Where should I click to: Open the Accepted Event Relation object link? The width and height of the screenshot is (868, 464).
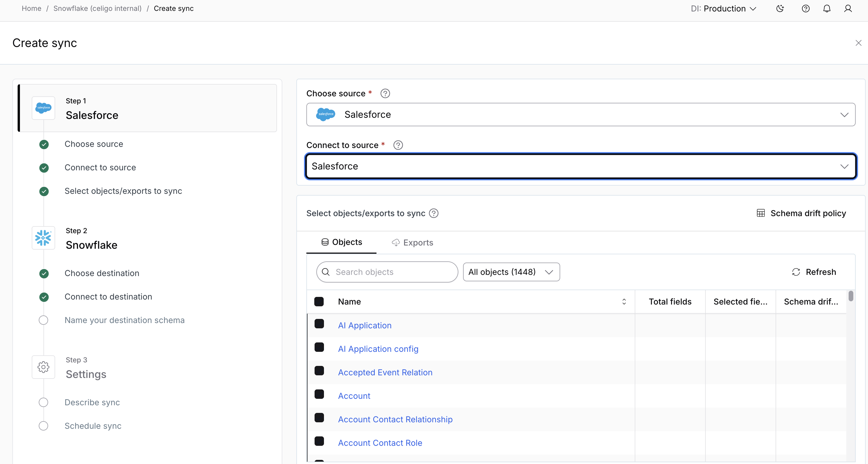point(385,373)
